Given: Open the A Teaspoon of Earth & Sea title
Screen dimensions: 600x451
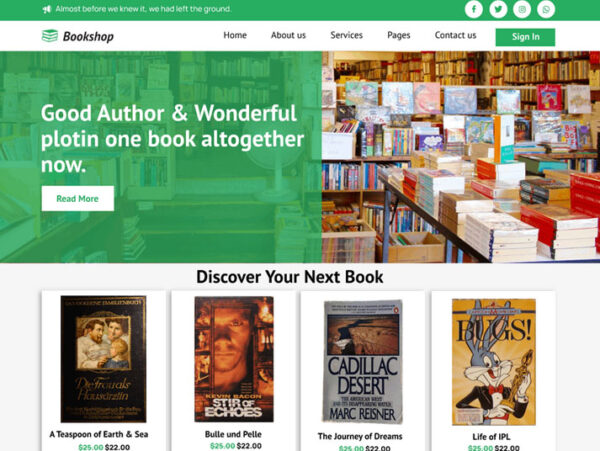Looking at the screenshot, I should [99, 434].
